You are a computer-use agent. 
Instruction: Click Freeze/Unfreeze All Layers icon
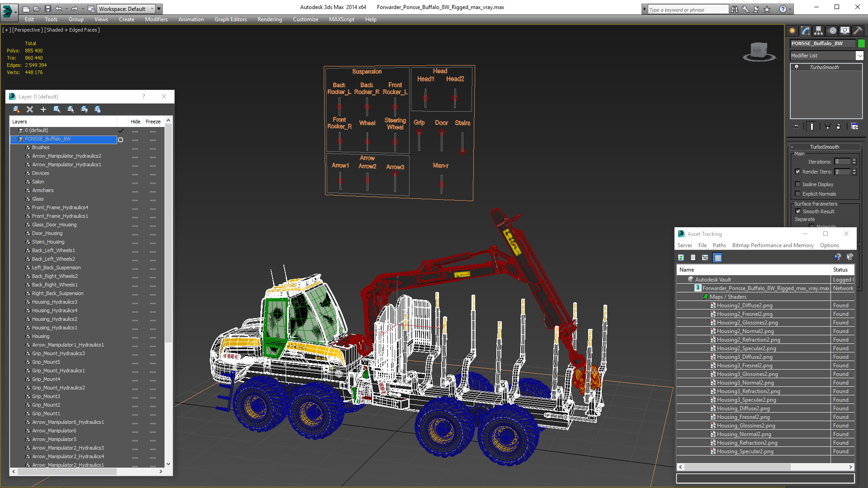[98, 109]
